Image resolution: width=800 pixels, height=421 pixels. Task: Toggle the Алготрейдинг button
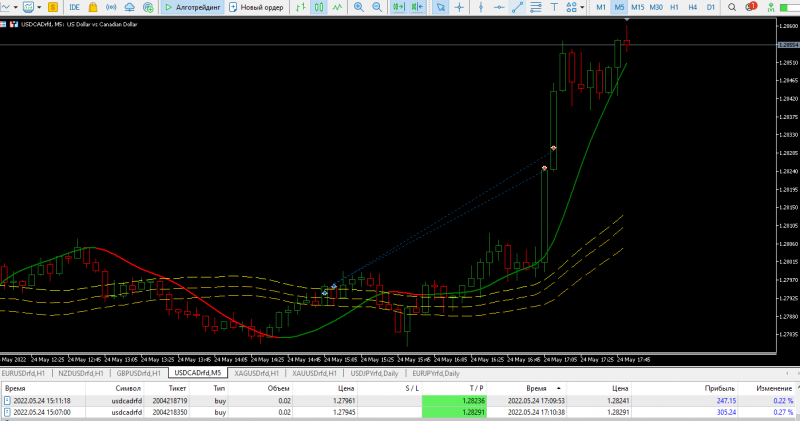193,7
